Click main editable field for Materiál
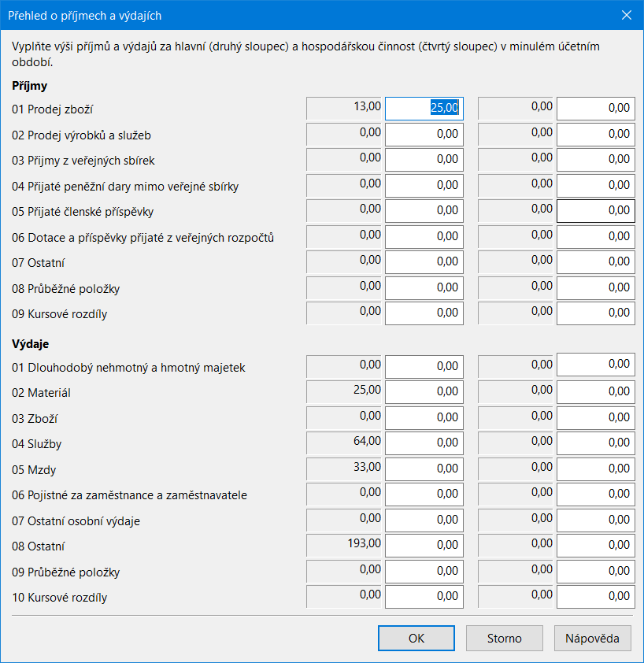 424,392
